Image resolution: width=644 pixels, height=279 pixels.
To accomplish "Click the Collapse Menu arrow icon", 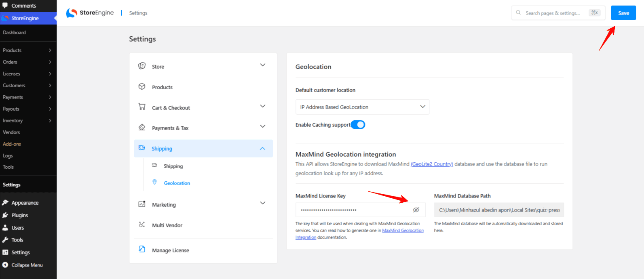I will [x=5, y=265].
